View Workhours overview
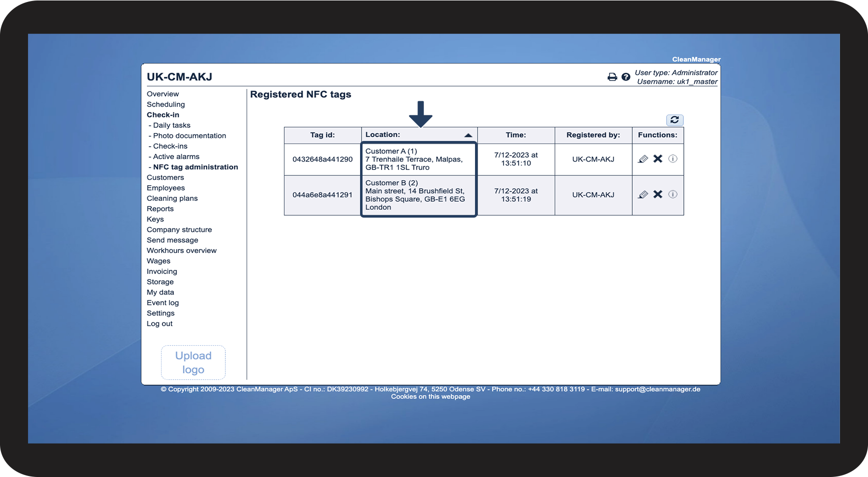The width and height of the screenshot is (868, 477). tap(181, 251)
